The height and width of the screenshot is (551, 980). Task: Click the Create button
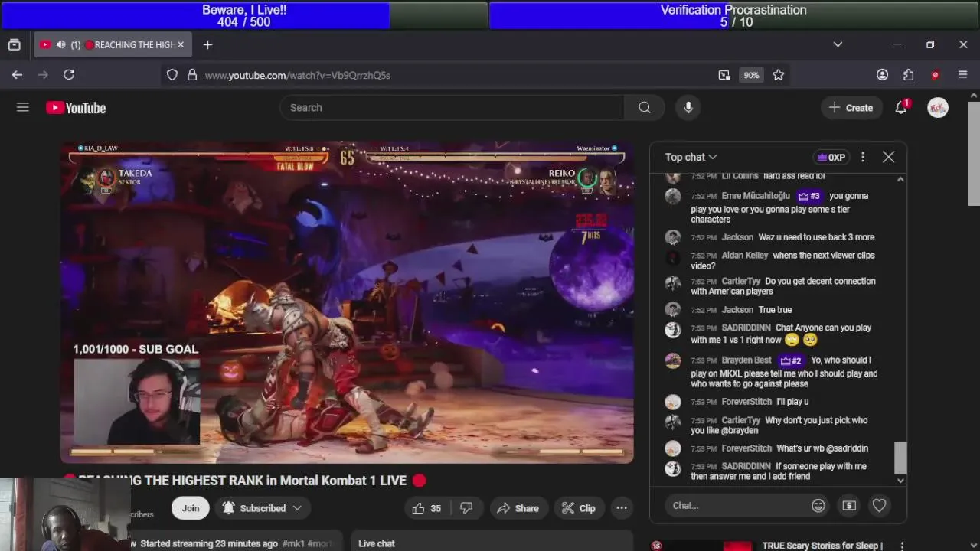pyautogui.click(x=851, y=108)
